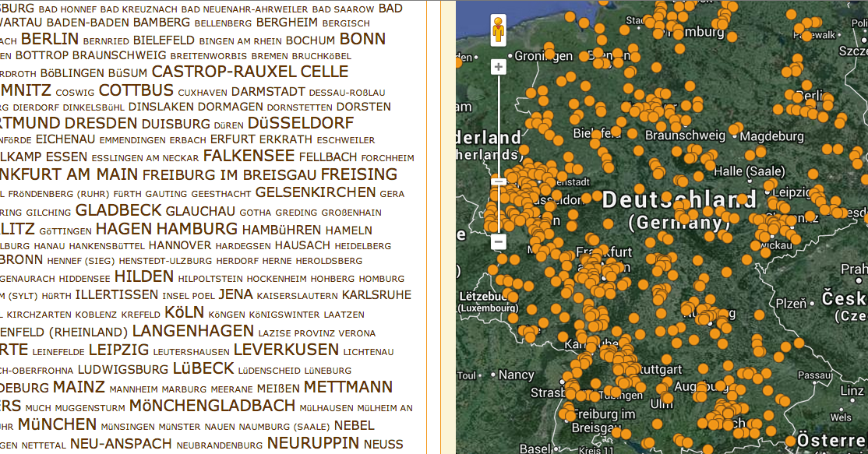Click the BIELEFELD tag
Screen dimensions: 868x454
coord(164,40)
